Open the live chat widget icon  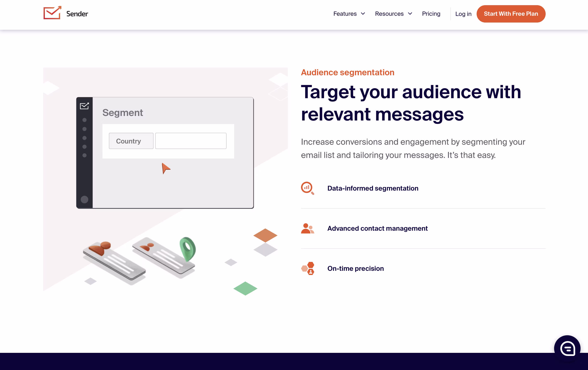(567, 348)
